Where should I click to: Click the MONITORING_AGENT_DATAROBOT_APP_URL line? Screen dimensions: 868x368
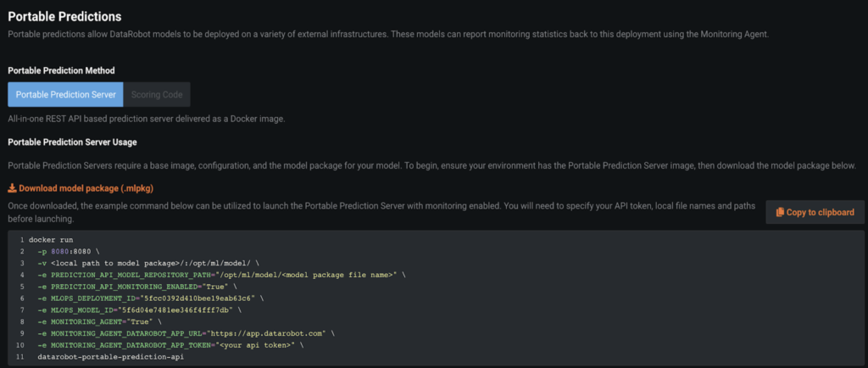pos(186,334)
